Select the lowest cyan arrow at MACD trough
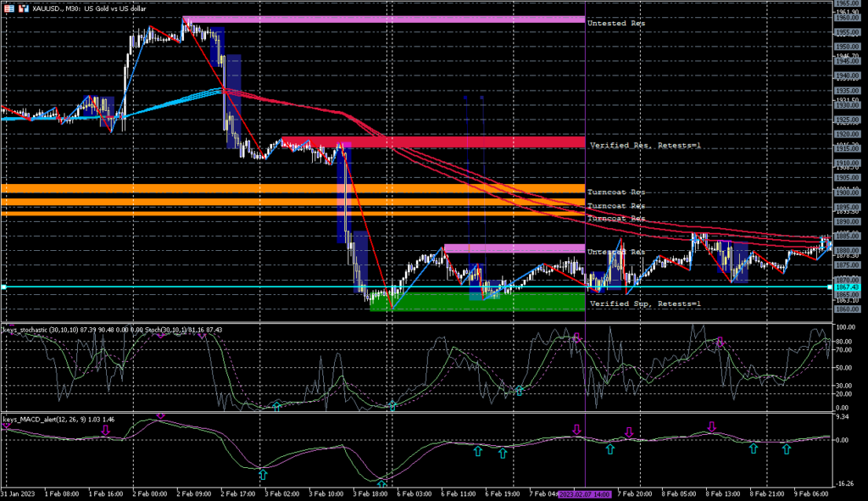 click(381, 484)
